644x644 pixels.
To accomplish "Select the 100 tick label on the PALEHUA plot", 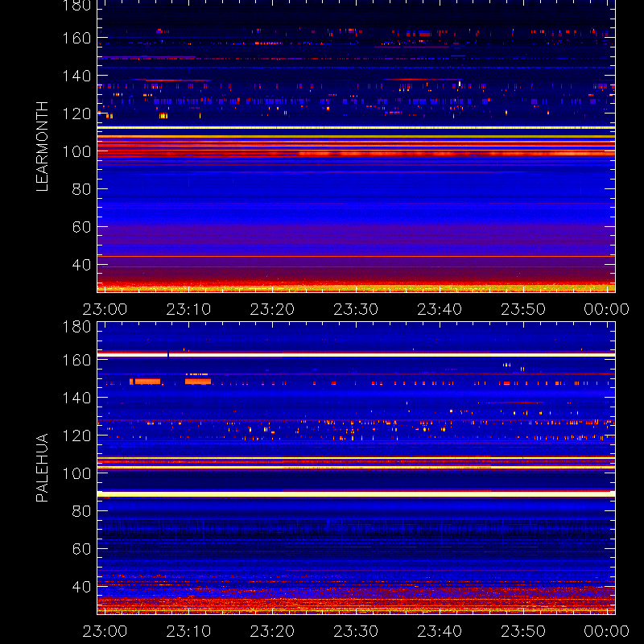I will click(x=76, y=473).
